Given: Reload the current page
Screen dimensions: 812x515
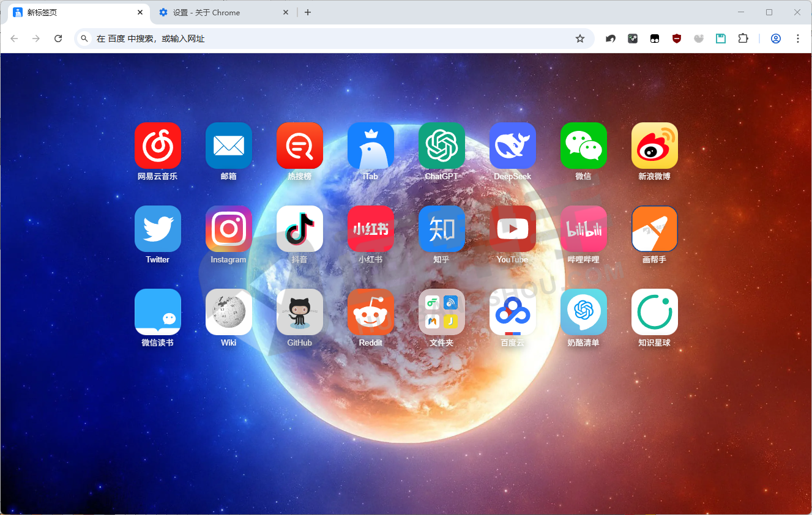Looking at the screenshot, I should [58, 39].
